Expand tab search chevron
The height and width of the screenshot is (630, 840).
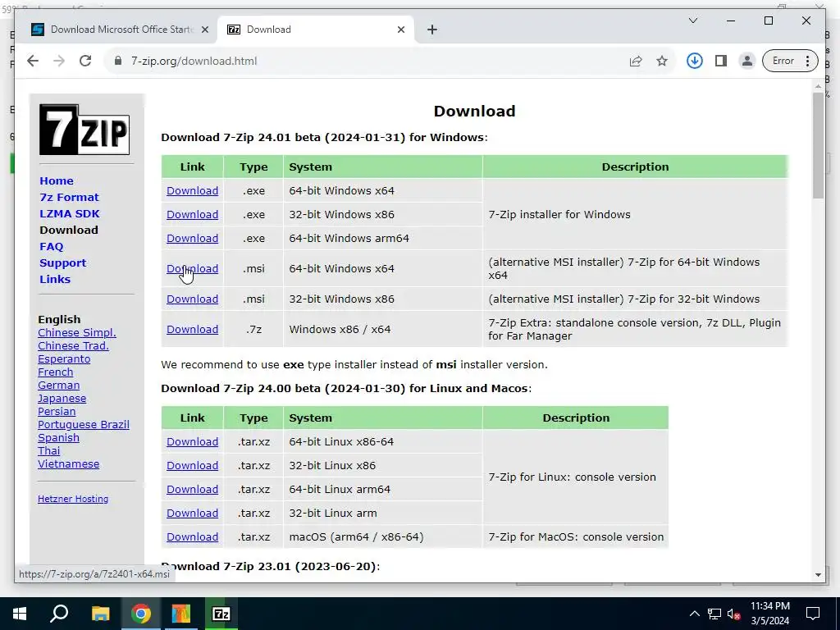692,21
